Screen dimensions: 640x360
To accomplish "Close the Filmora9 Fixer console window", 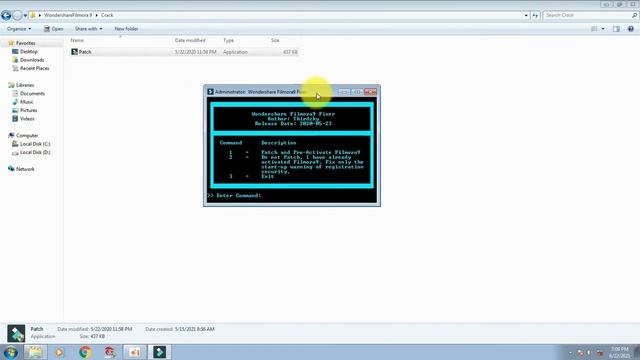I will click(x=371, y=92).
